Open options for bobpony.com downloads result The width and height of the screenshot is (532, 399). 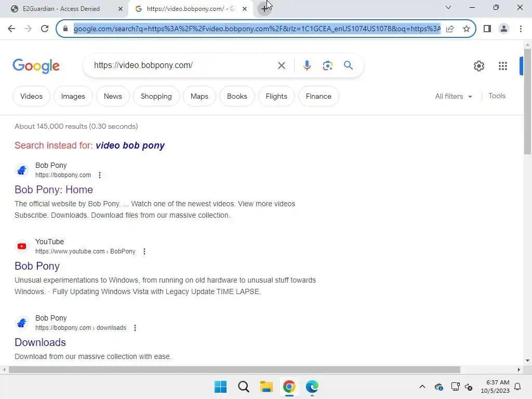pos(135,328)
